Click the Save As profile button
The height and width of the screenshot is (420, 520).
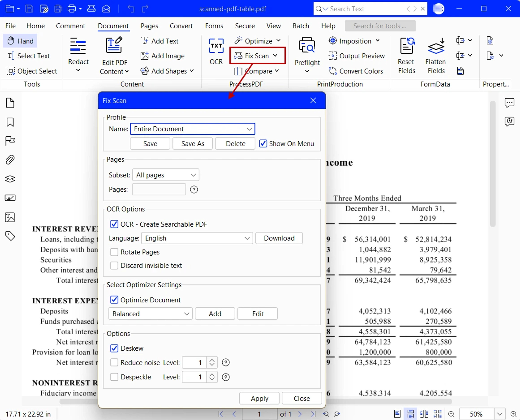[192, 144]
